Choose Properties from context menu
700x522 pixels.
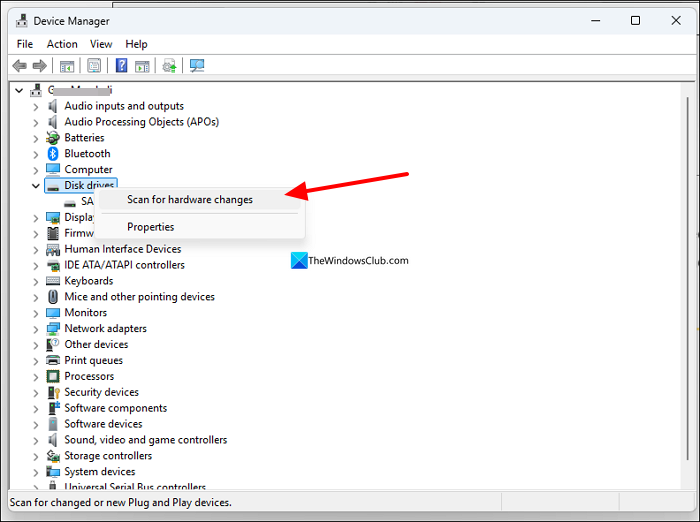200,227
